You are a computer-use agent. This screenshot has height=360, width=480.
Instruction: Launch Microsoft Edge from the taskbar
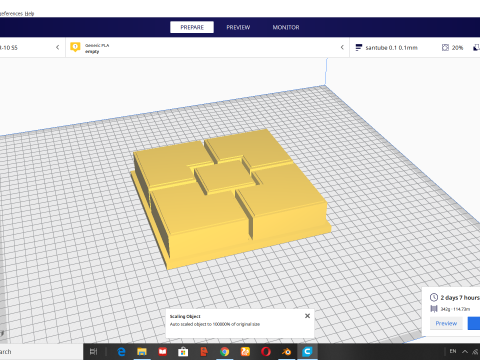click(121, 351)
